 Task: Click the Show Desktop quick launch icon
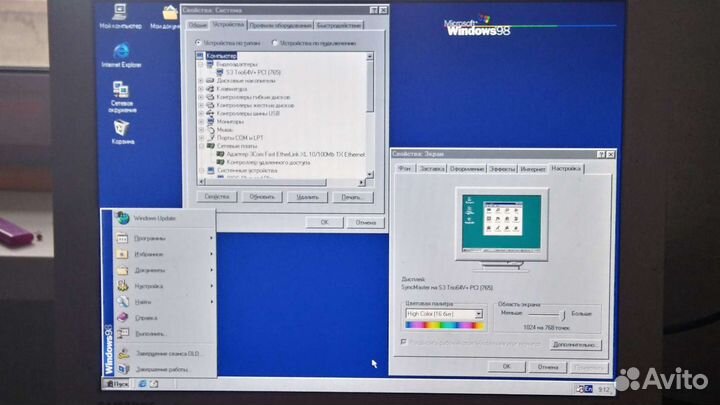[x=154, y=383]
